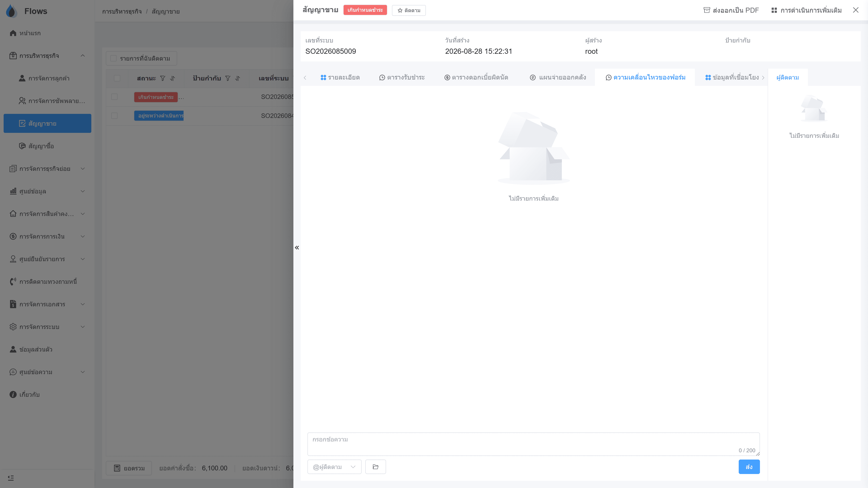The width and height of the screenshot is (868, 488).
Task: Click blue อยู่ระหว่างดำเนินการ status tag
Action: 159,115
